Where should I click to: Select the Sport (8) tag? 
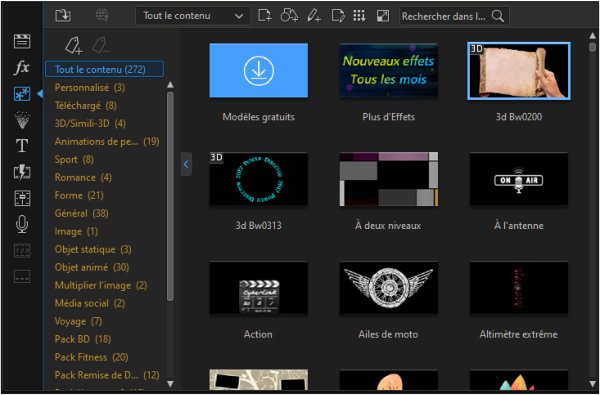pyautogui.click(x=74, y=159)
